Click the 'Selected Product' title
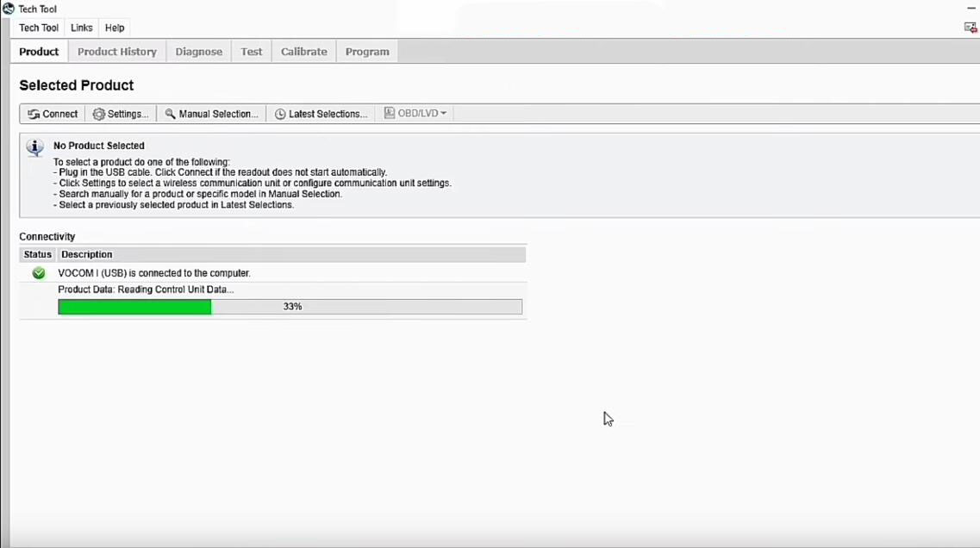This screenshot has width=980, height=548. click(x=76, y=85)
